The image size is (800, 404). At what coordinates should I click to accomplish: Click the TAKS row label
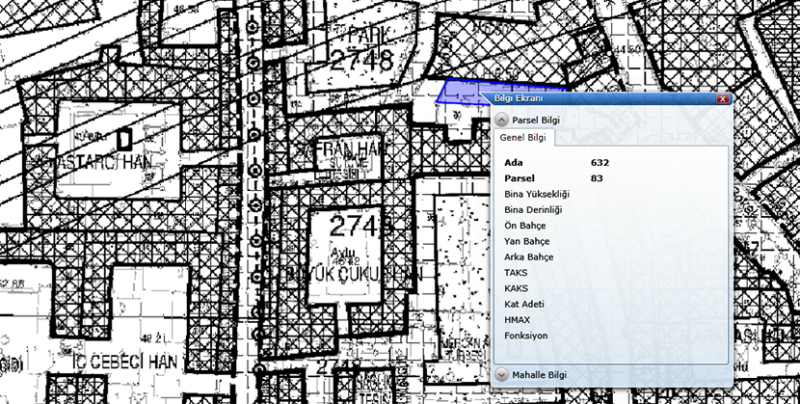516,272
